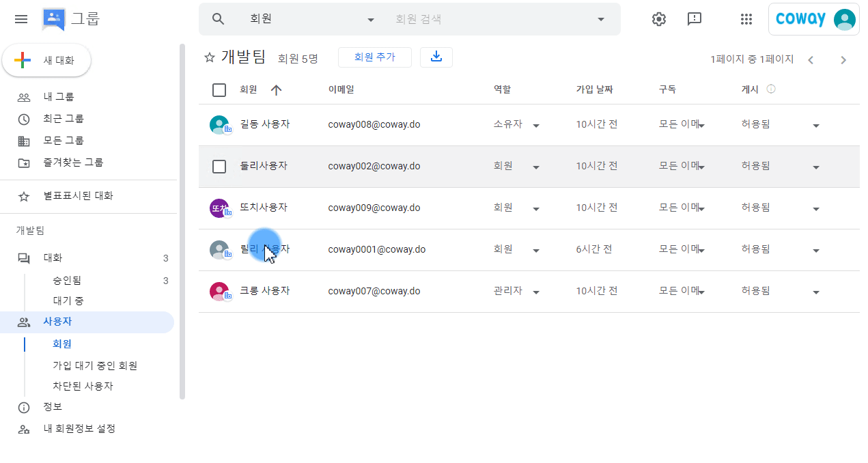The height and width of the screenshot is (463, 868).
Task: Click email coway009@coway.do
Action: coord(374,208)
